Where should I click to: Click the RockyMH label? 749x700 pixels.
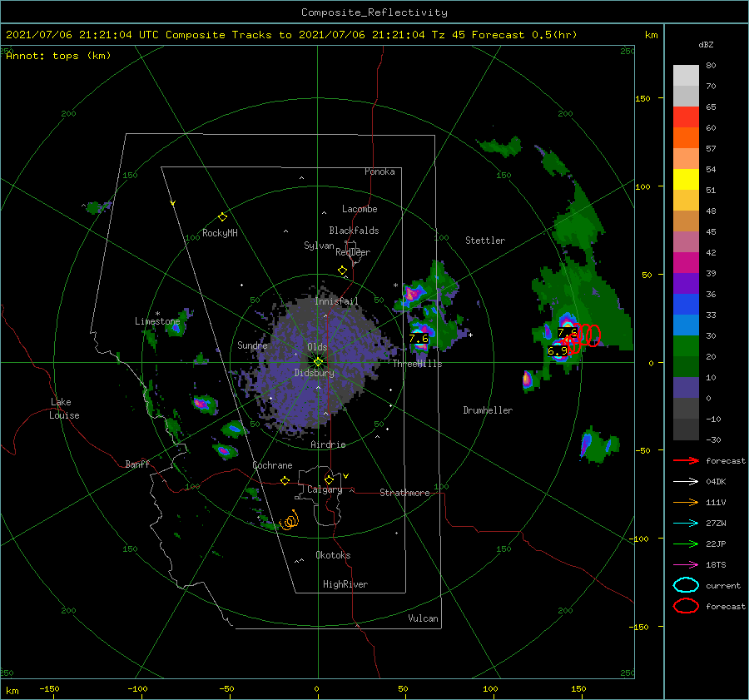219,233
